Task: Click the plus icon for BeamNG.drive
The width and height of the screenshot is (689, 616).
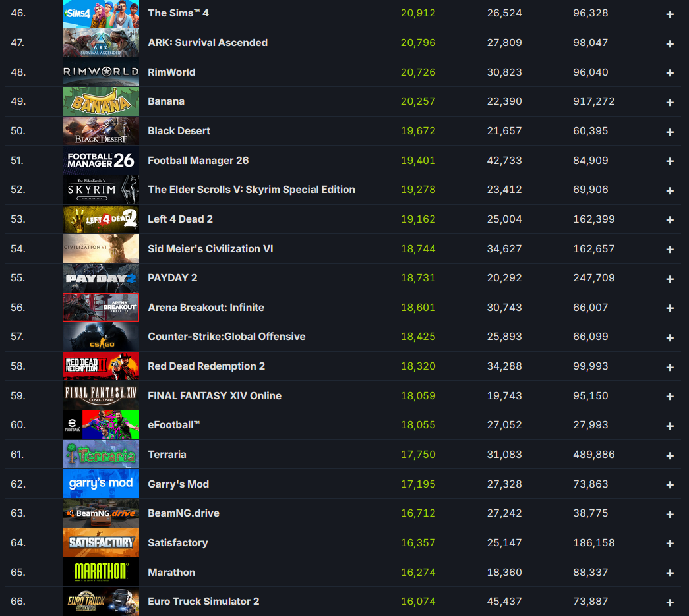Action: click(670, 514)
